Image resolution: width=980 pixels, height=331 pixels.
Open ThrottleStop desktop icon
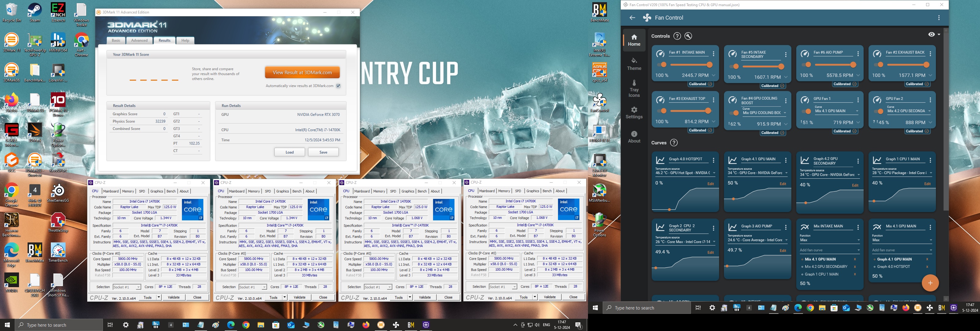click(x=58, y=223)
